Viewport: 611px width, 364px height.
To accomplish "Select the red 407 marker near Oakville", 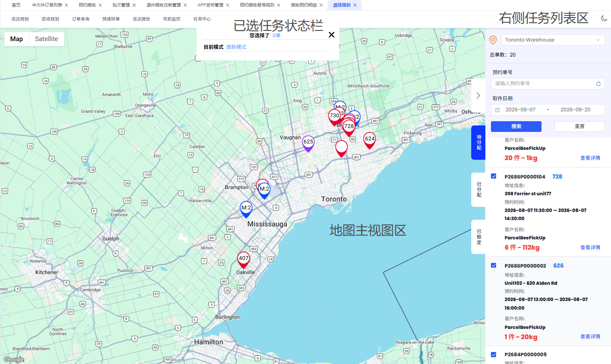I will coord(244,260).
